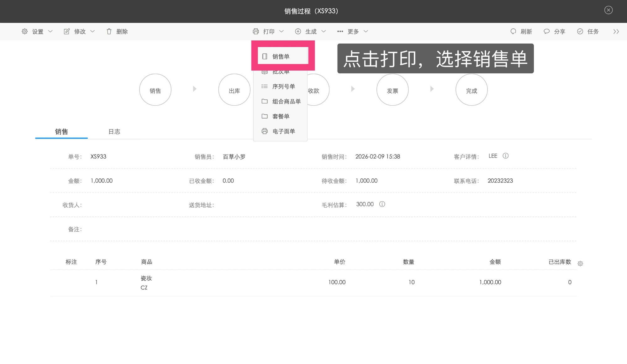Click the 打印 printer icon
The height and width of the screenshot is (364, 627).
256,31
